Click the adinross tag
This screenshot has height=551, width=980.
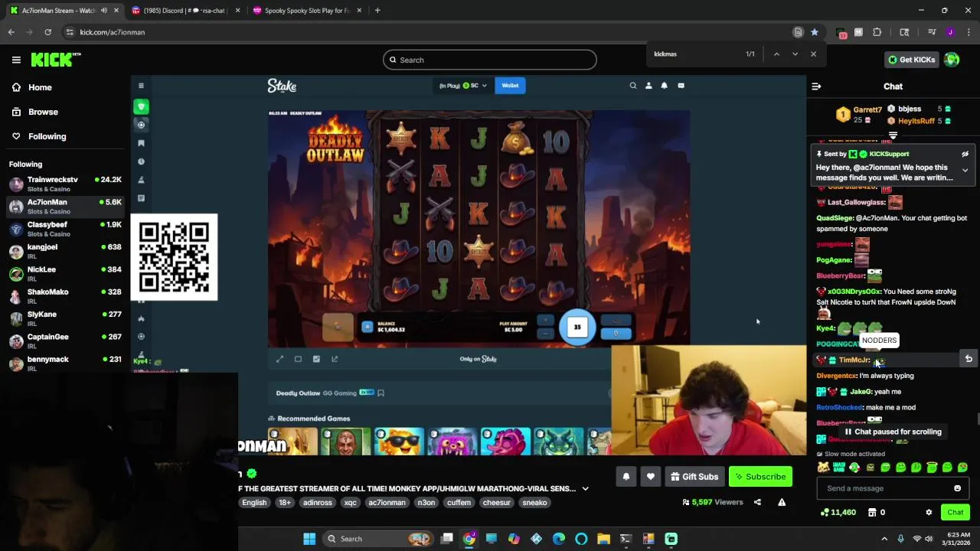[x=318, y=503]
